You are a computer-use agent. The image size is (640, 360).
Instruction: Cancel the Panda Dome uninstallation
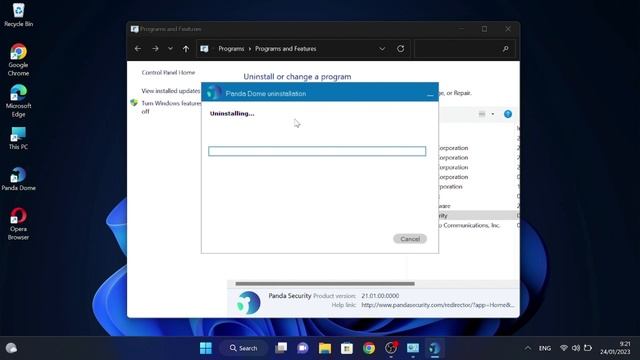click(x=410, y=239)
